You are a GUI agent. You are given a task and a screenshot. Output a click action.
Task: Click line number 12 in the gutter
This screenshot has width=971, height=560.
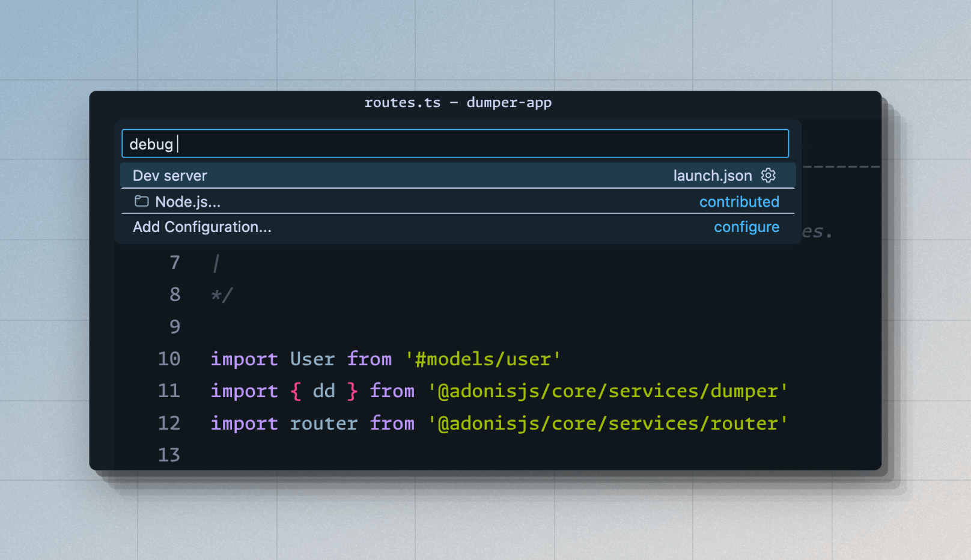point(169,424)
